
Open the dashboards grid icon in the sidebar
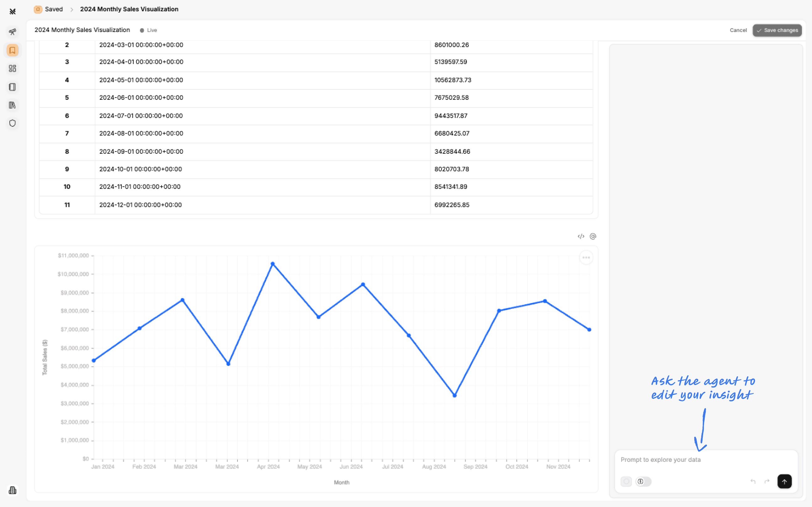coord(13,68)
